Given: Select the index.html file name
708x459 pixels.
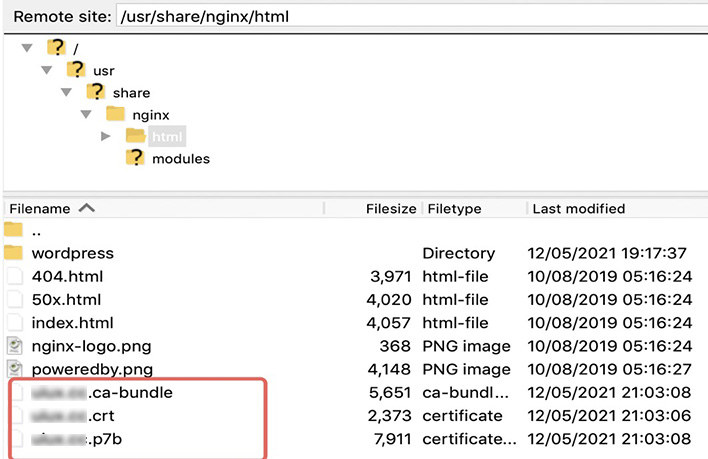Looking at the screenshot, I should (72, 323).
